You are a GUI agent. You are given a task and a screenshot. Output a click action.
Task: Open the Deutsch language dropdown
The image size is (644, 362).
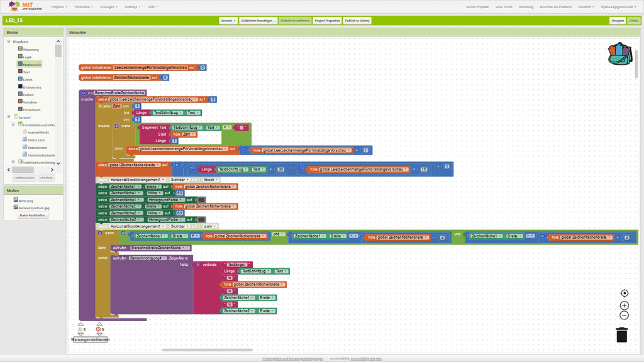pyautogui.click(x=586, y=7)
